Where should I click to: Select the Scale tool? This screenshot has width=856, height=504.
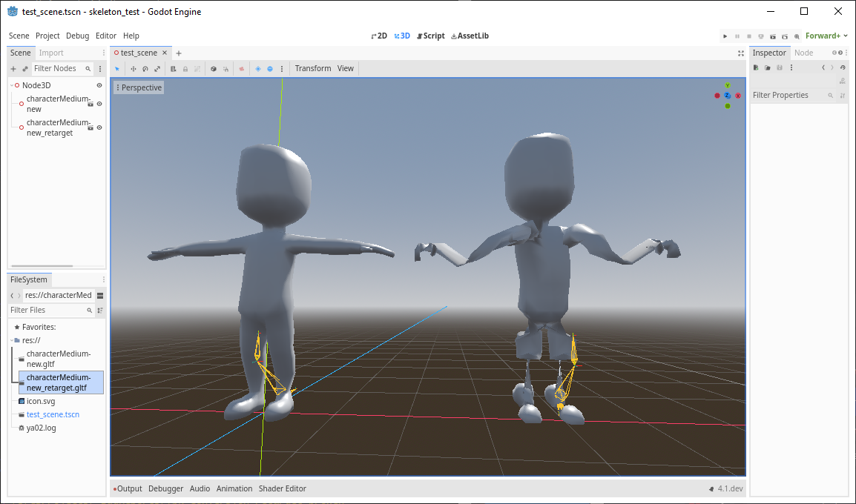coord(157,67)
